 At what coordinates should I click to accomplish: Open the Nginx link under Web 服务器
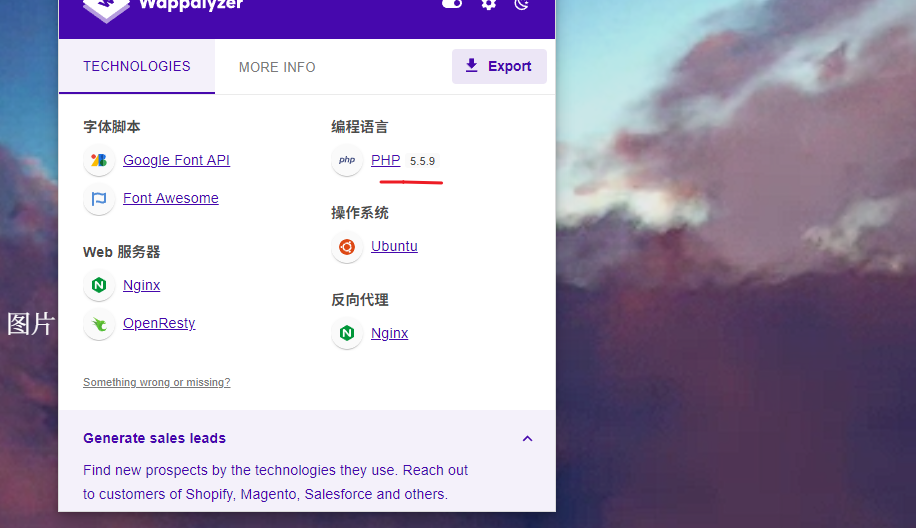[x=141, y=285]
